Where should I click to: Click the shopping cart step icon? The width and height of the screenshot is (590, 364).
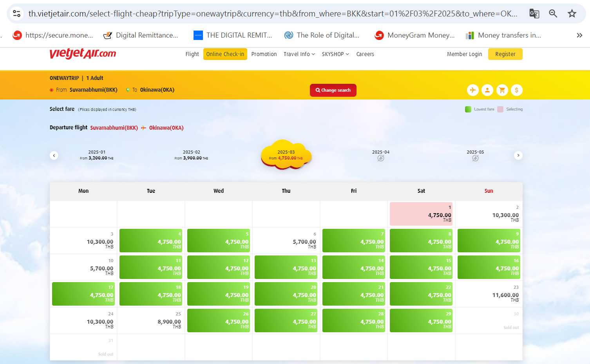point(502,90)
